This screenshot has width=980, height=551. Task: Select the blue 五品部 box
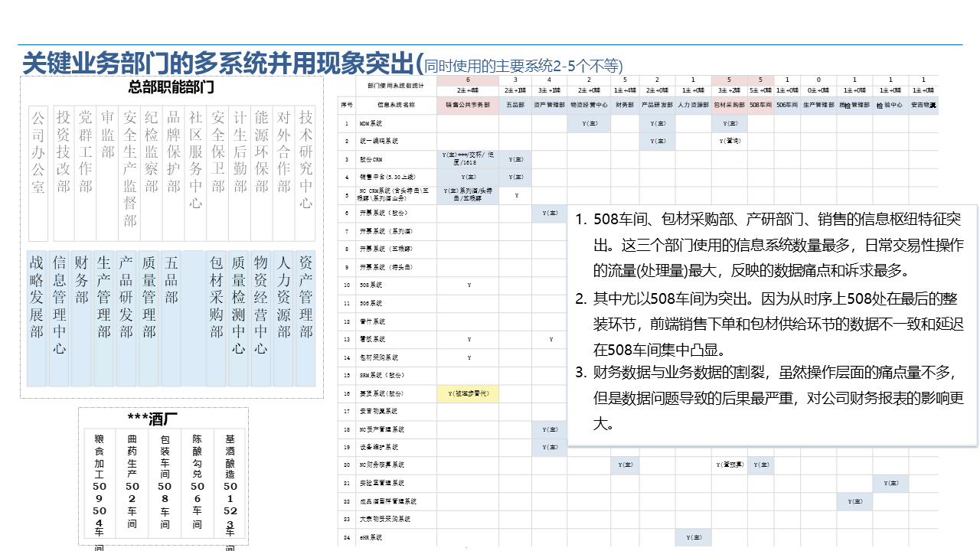pos(171,318)
